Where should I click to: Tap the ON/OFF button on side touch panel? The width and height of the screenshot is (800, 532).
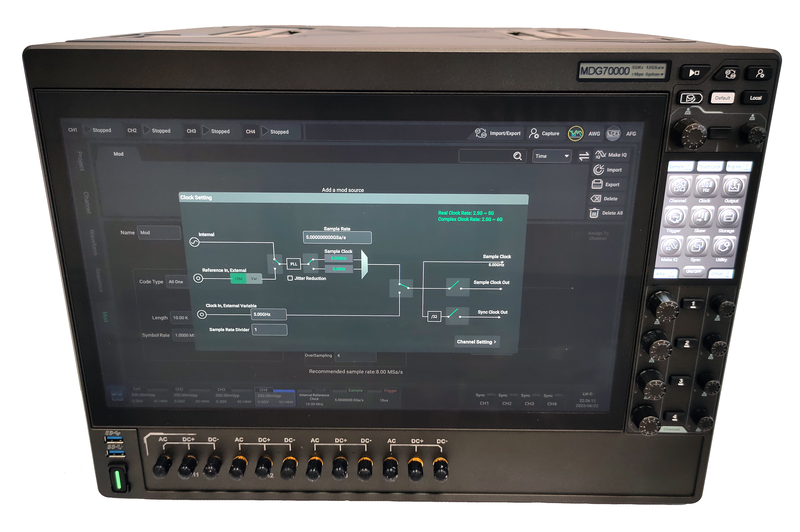click(x=694, y=271)
